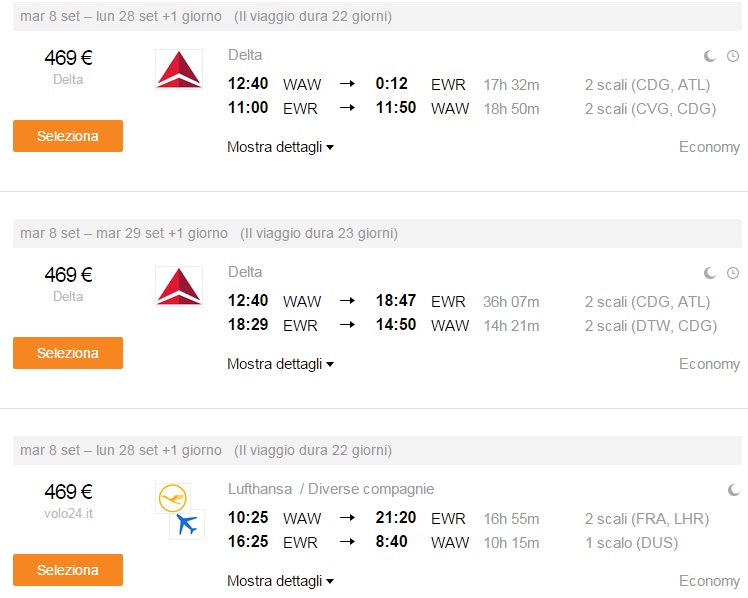Screen dimensions: 748x598
Task: Click the Lufthansa crane logo
Action: pos(173,498)
